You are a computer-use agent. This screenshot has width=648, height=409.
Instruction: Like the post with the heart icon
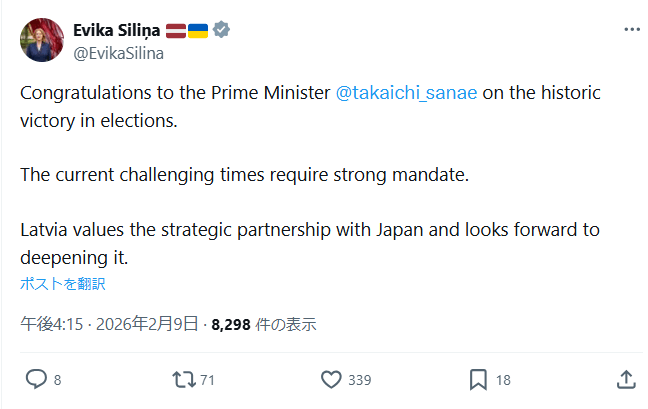click(x=332, y=379)
